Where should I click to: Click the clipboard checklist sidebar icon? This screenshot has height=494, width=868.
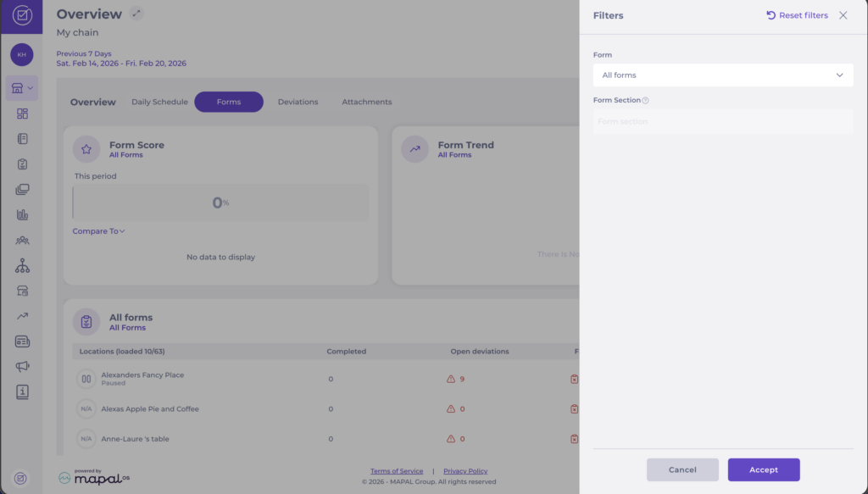(x=22, y=164)
